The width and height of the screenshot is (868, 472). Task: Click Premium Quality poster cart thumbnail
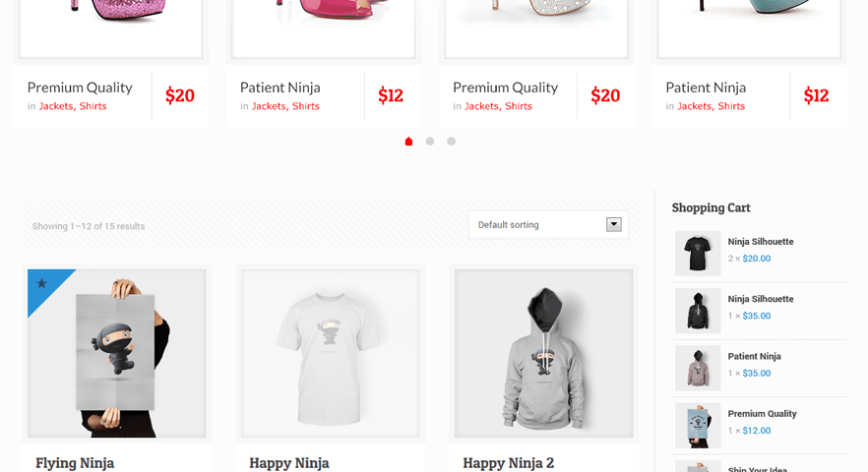698,426
